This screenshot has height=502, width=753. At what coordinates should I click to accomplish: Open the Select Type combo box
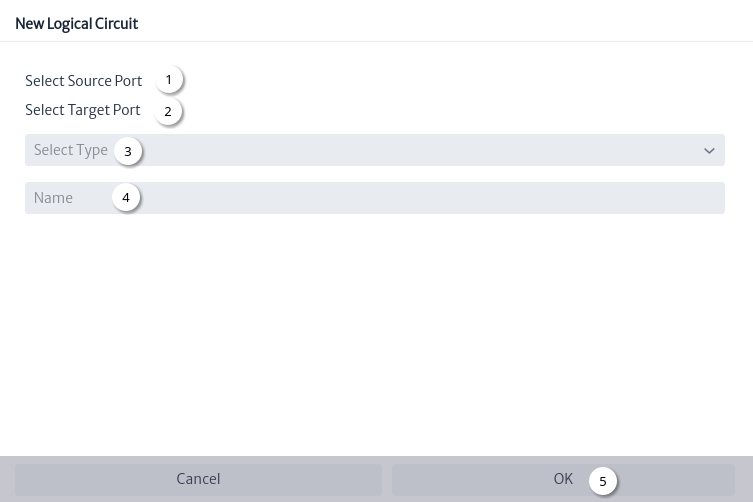point(375,150)
